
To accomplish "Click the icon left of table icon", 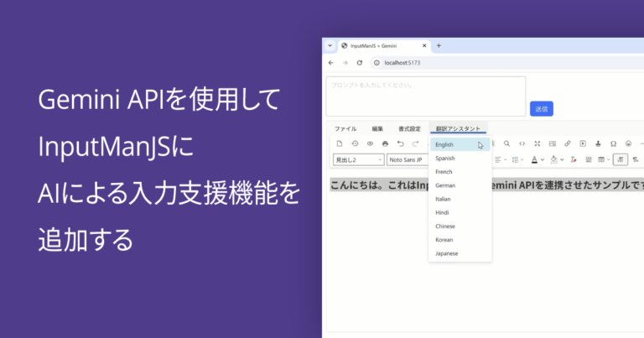I will (588, 159).
